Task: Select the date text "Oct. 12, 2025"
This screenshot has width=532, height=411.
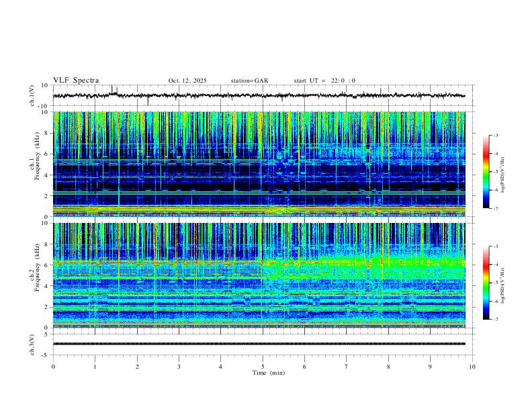Action: 187,81
